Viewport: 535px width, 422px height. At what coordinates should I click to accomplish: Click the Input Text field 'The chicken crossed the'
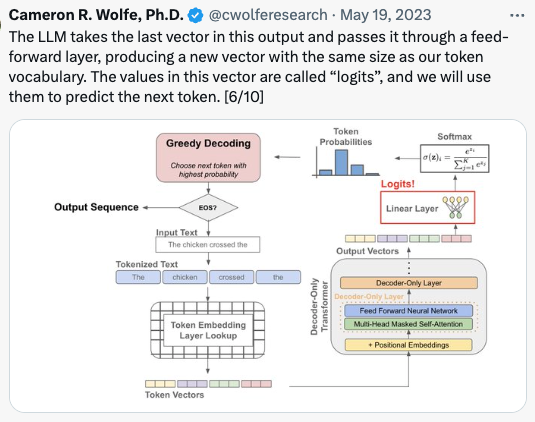(208, 245)
